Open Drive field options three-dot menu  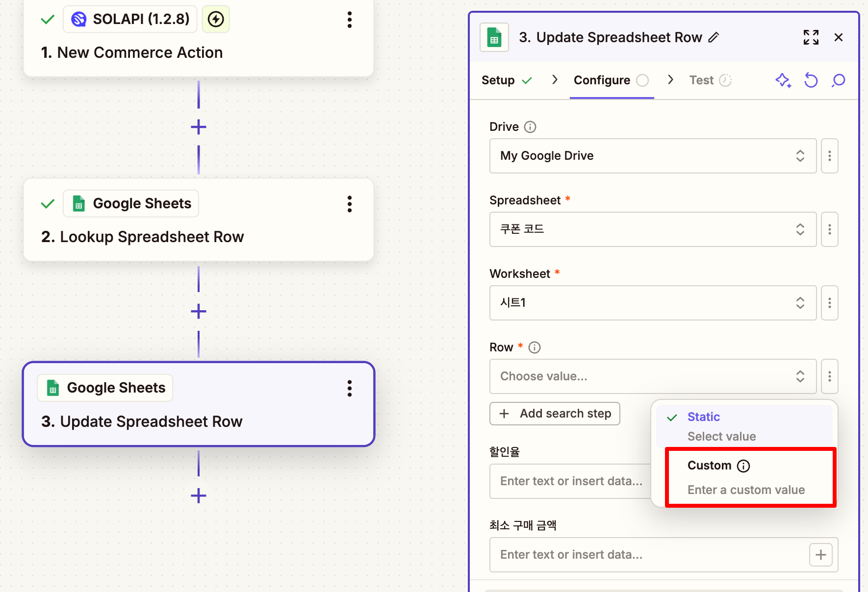[x=830, y=156]
